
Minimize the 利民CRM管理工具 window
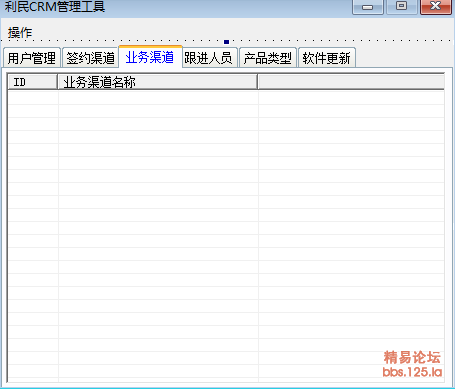(368, 7)
